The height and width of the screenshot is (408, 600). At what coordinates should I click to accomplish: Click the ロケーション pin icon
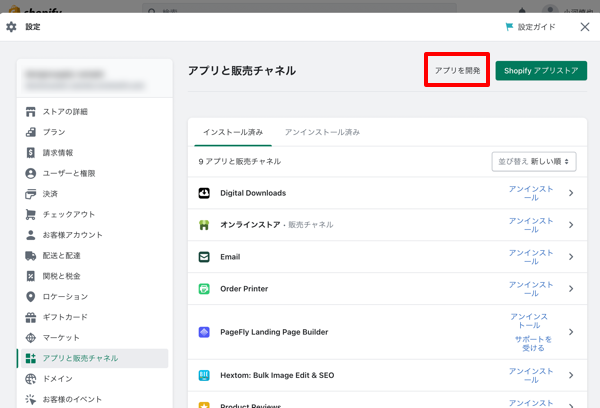[x=31, y=297]
